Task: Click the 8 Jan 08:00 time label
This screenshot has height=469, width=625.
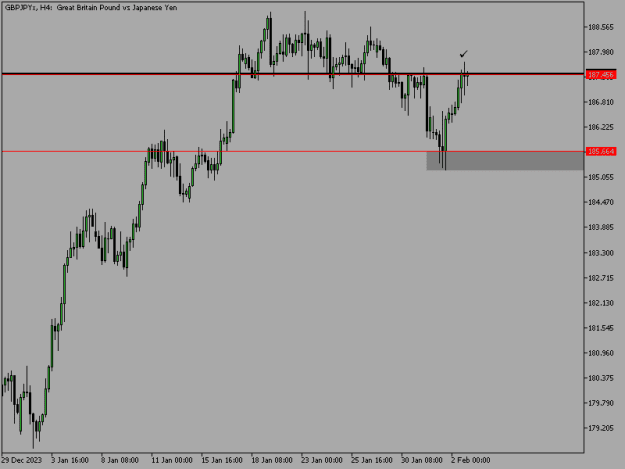Action: click(x=120, y=460)
